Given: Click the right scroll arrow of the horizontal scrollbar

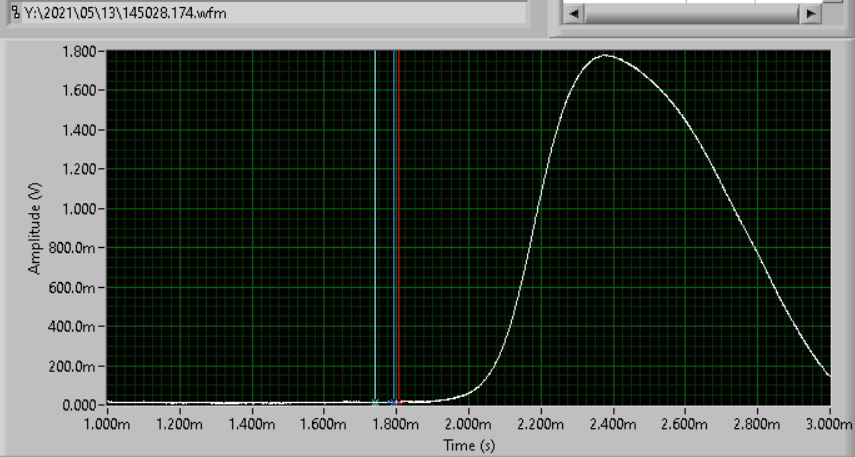Looking at the screenshot, I should click(811, 14).
